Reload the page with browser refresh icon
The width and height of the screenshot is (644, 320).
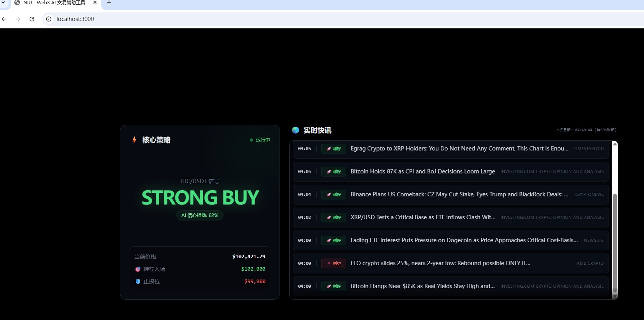(32, 19)
